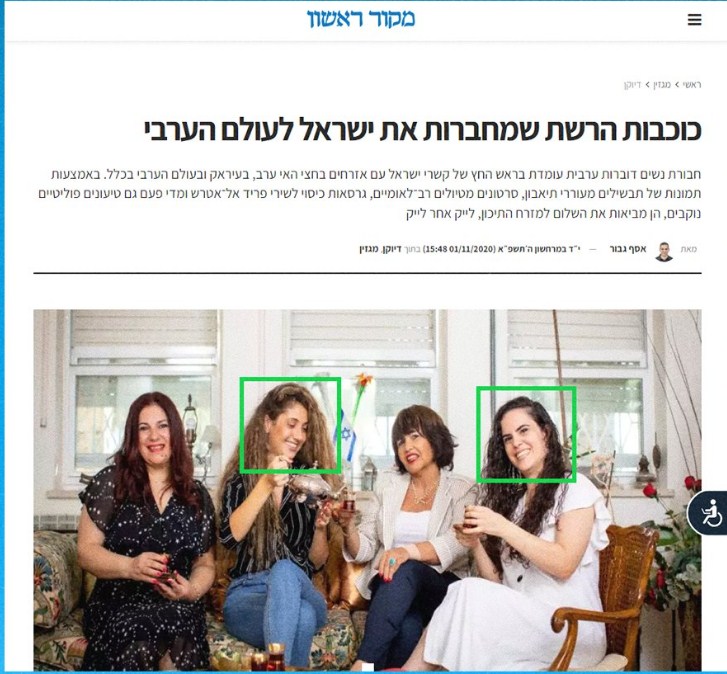Click the article headline כוכבות הרשת
Viewport: 727px width, 674px height.
422,130
